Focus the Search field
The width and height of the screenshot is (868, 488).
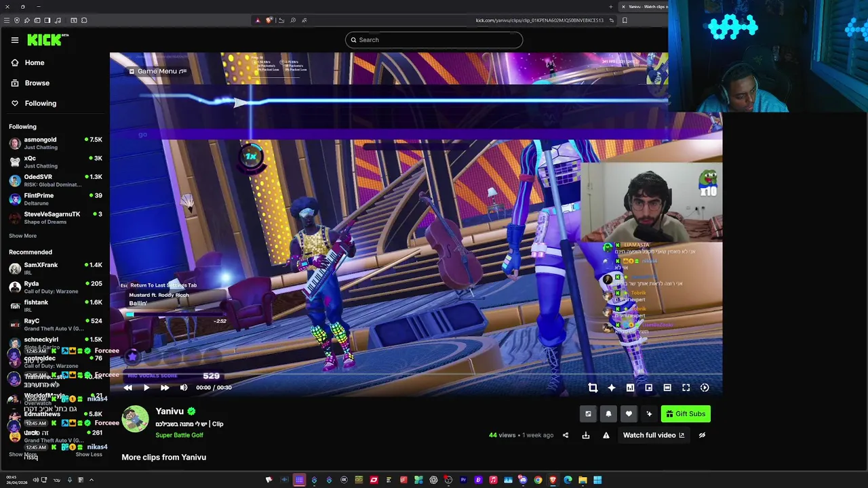tap(434, 40)
